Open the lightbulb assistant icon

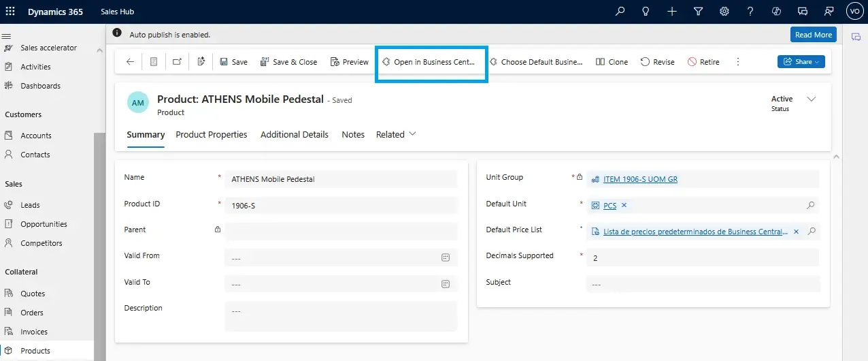pyautogui.click(x=646, y=12)
